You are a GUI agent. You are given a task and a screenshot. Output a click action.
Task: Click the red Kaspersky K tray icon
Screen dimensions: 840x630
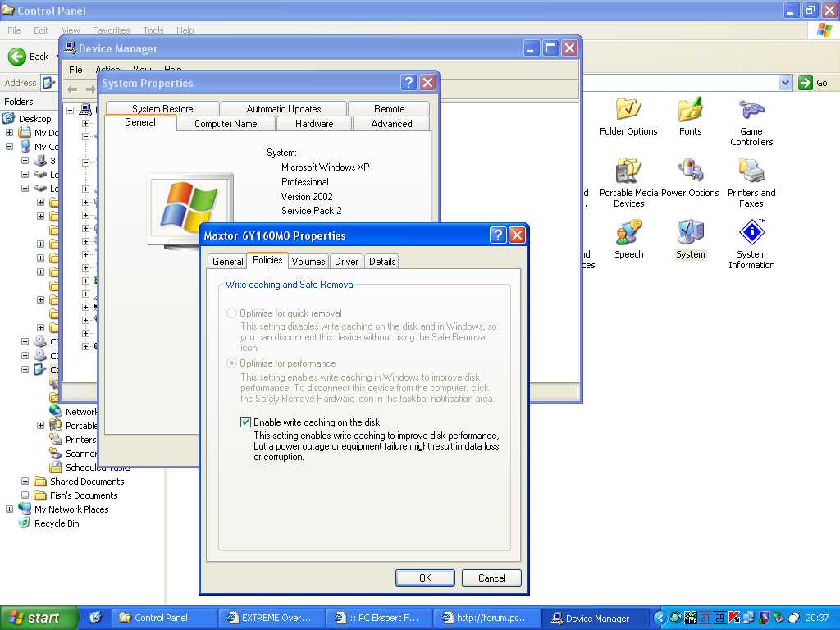734,618
